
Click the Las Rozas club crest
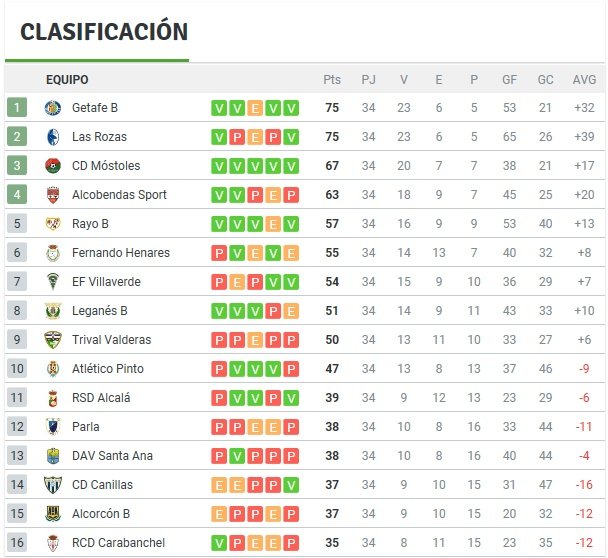point(53,137)
